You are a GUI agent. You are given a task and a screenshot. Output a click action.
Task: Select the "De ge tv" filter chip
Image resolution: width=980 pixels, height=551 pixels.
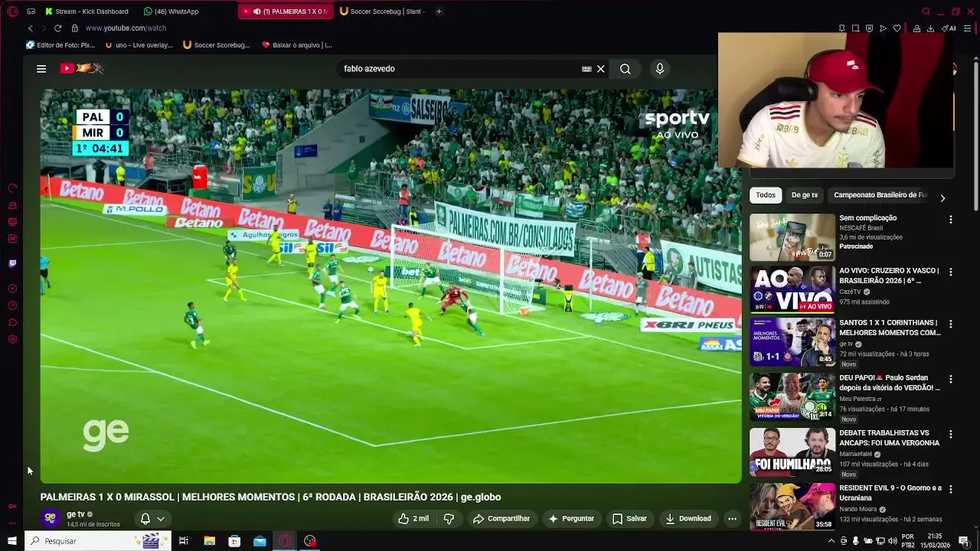click(x=805, y=195)
